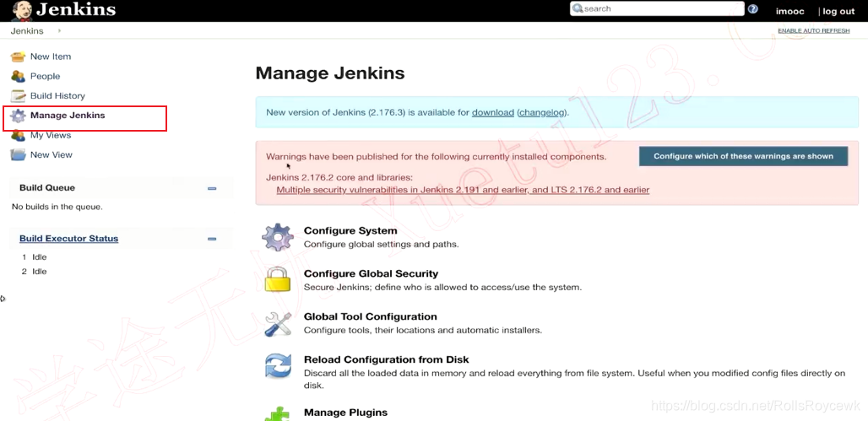Click the Build History notepad icon
868x421 pixels.
tap(19, 95)
